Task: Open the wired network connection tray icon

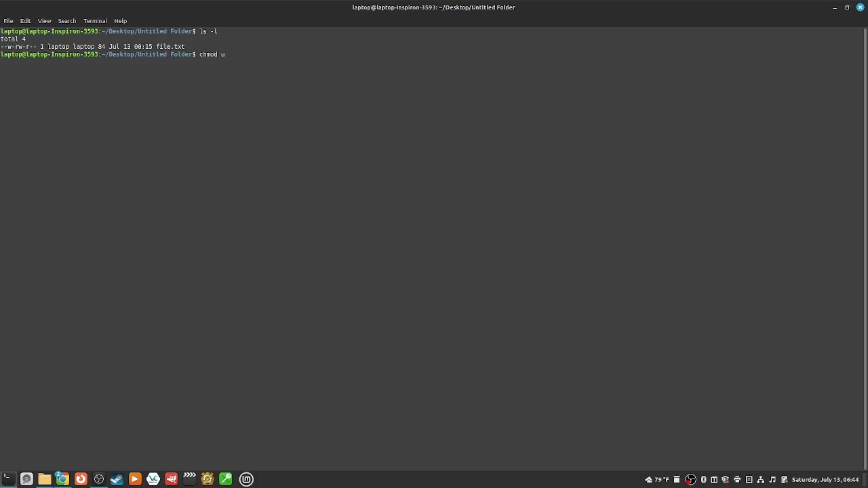Action: click(x=761, y=480)
